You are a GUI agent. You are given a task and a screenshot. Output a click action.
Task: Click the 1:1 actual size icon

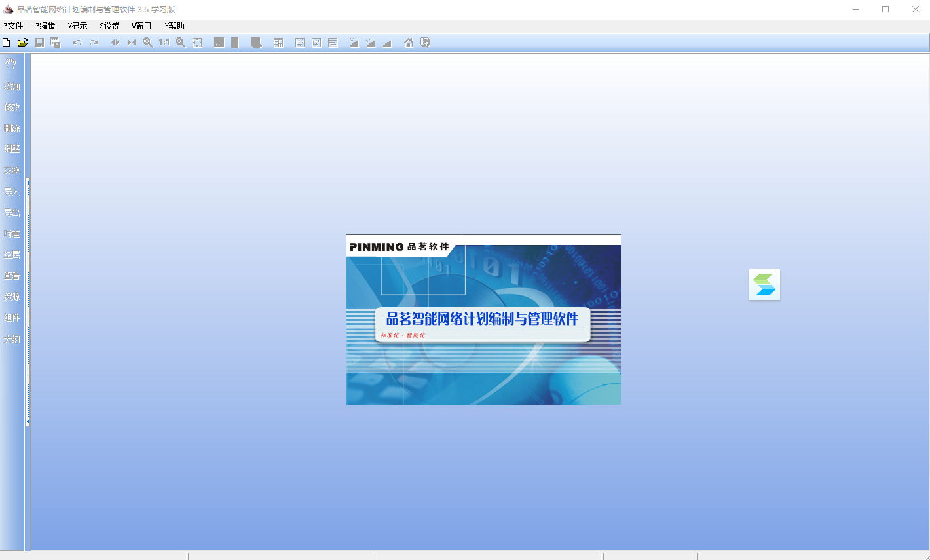click(x=164, y=43)
